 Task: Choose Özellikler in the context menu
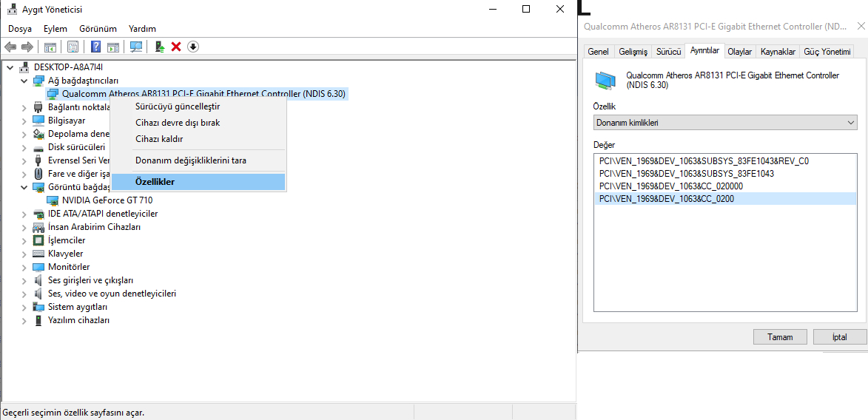tap(198, 181)
